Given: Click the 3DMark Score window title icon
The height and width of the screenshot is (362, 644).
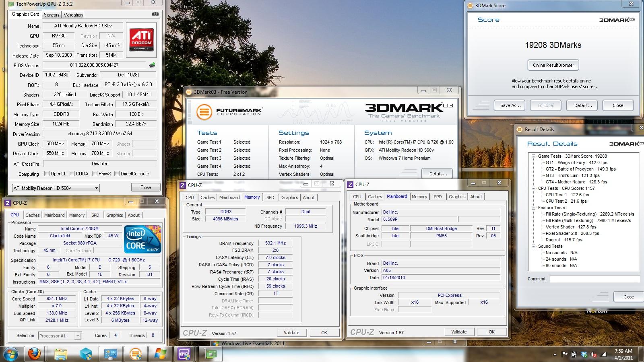Looking at the screenshot, I should [x=469, y=6].
